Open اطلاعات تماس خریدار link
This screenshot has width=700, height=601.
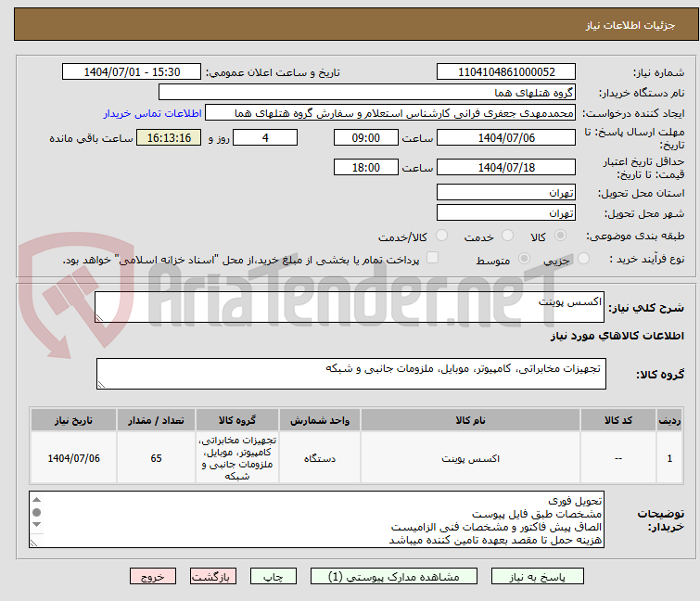(153, 113)
